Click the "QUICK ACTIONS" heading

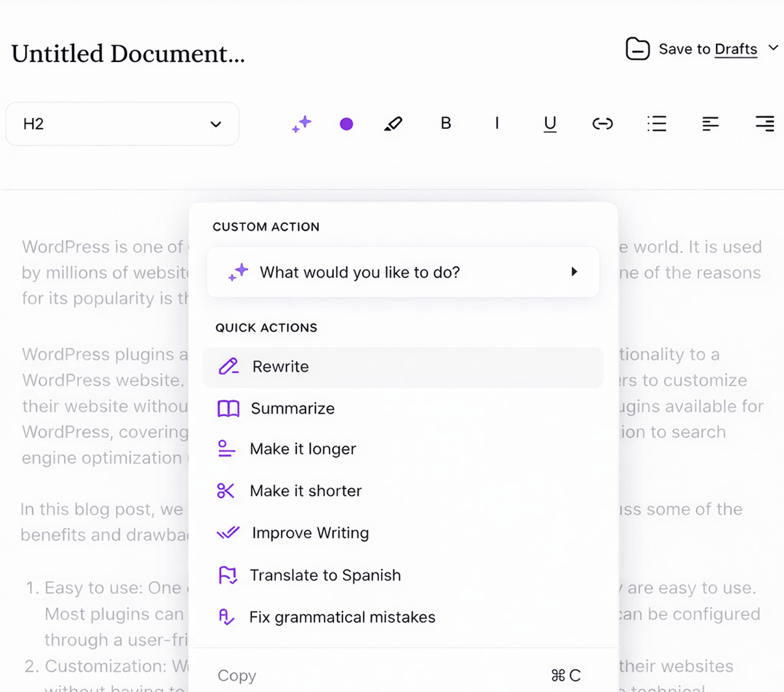(266, 328)
